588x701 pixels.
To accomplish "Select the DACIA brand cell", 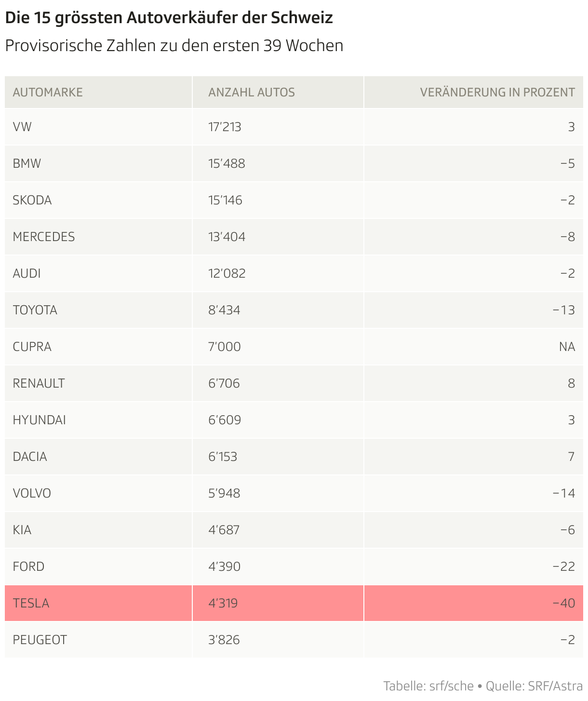I will pos(30,457).
